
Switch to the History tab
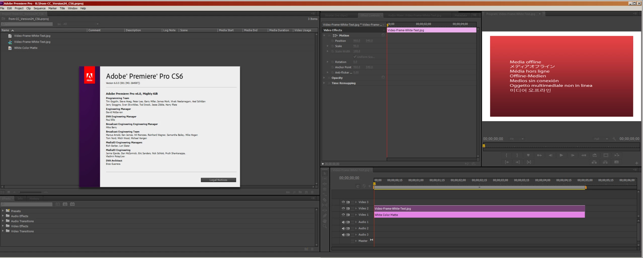[x=34, y=199]
